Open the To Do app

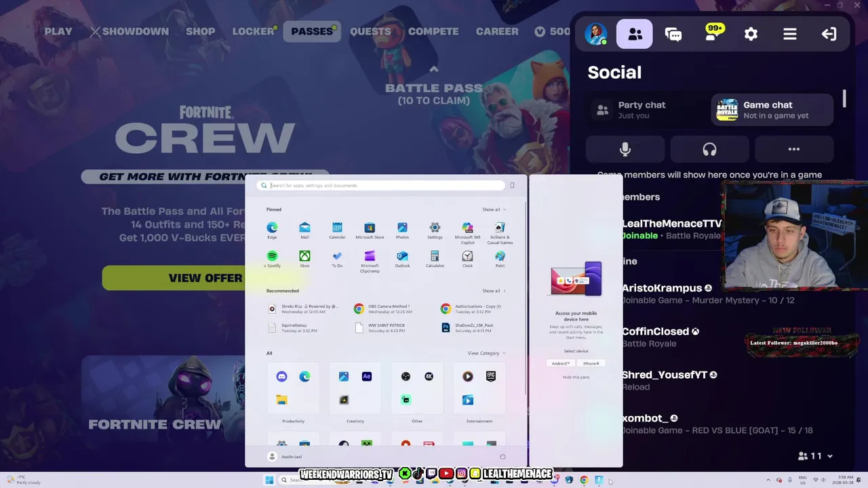337,259
